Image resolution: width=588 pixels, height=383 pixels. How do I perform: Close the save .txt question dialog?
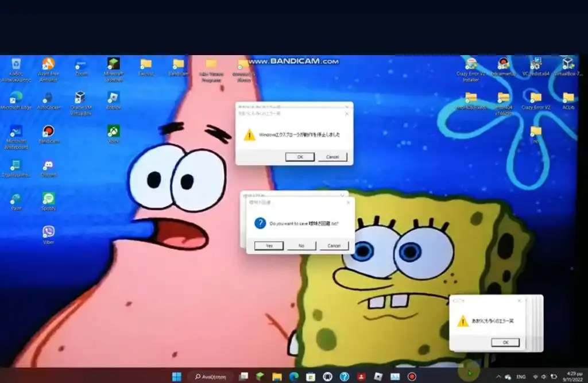pyautogui.click(x=348, y=203)
